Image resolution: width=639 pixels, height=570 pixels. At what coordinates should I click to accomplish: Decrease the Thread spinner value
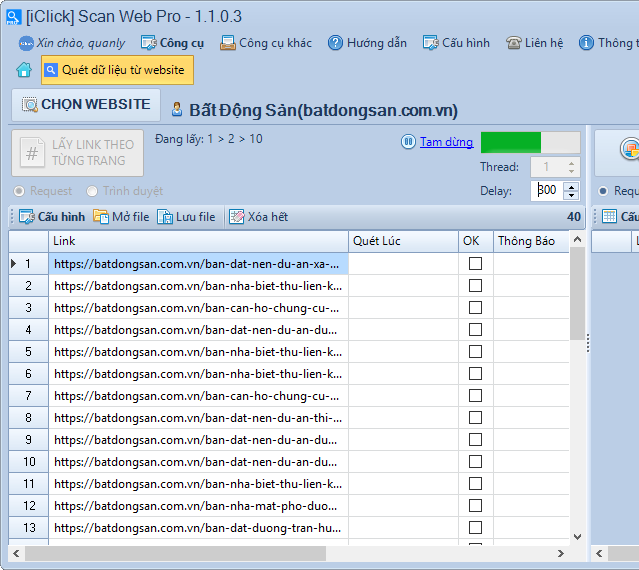(x=571, y=172)
